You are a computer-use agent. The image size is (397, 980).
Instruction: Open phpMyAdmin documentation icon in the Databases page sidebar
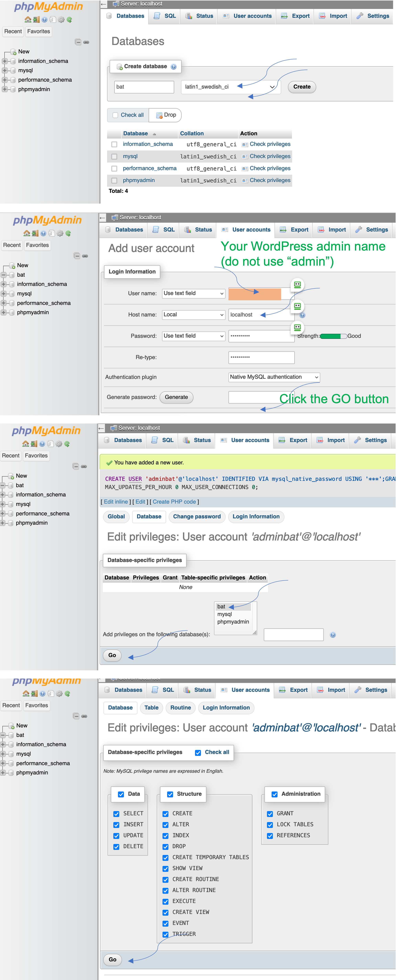point(45,20)
